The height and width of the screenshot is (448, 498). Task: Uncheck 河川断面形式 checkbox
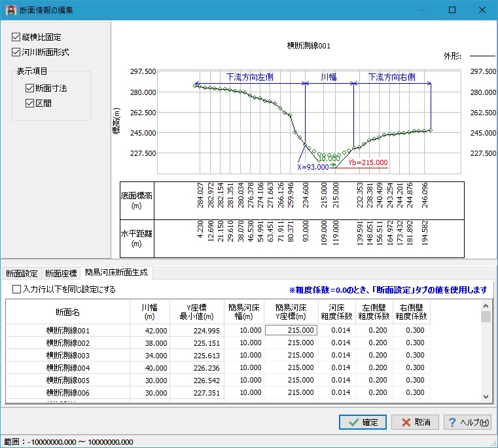(17, 52)
